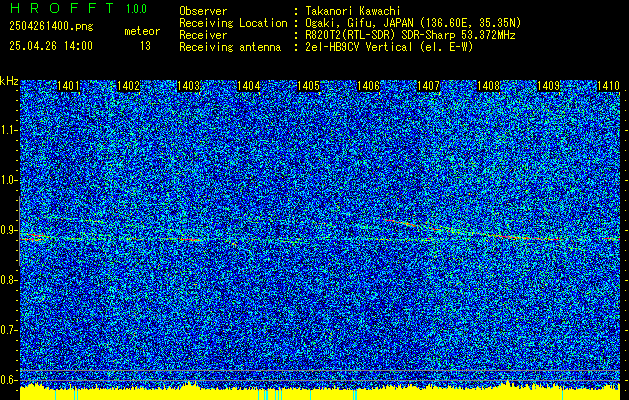
Task: Click the 1407 time marker
Action: tap(428, 85)
